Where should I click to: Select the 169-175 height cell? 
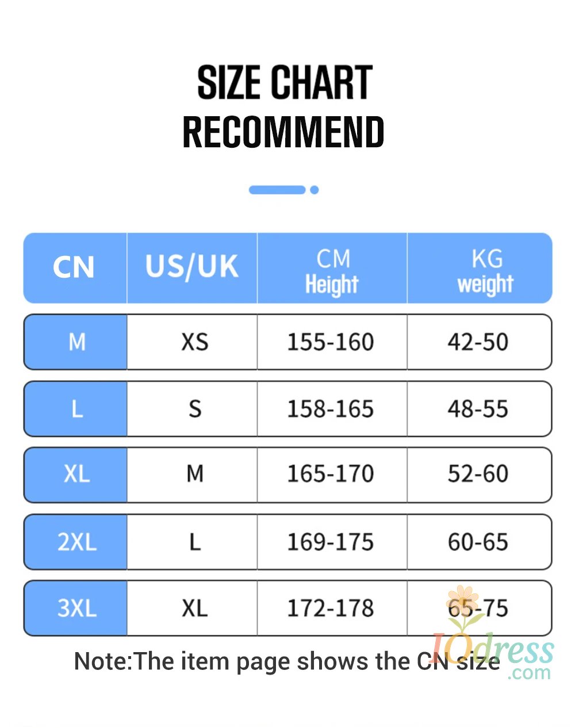click(331, 542)
